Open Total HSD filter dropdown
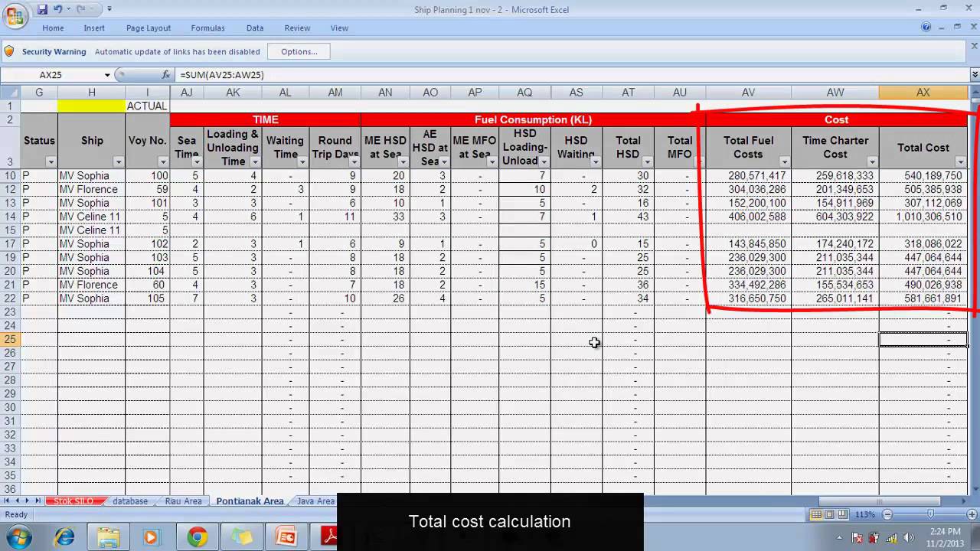This screenshot has height=551, width=980. [648, 161]
